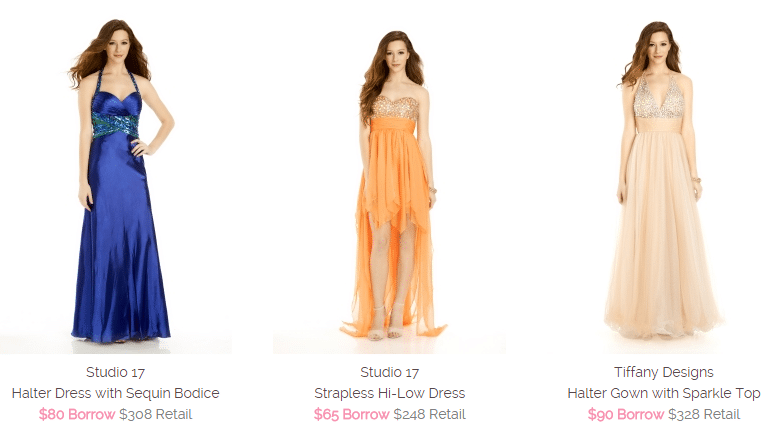The height and width of the screenshot is (443, 768).
Task: Open Halter Gown with Sparkle Top title
Action: tap(664, 394)
